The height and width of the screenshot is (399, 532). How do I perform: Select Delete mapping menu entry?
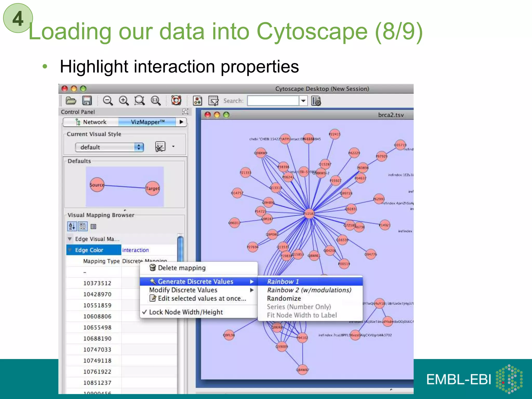(x=182, y=268)
